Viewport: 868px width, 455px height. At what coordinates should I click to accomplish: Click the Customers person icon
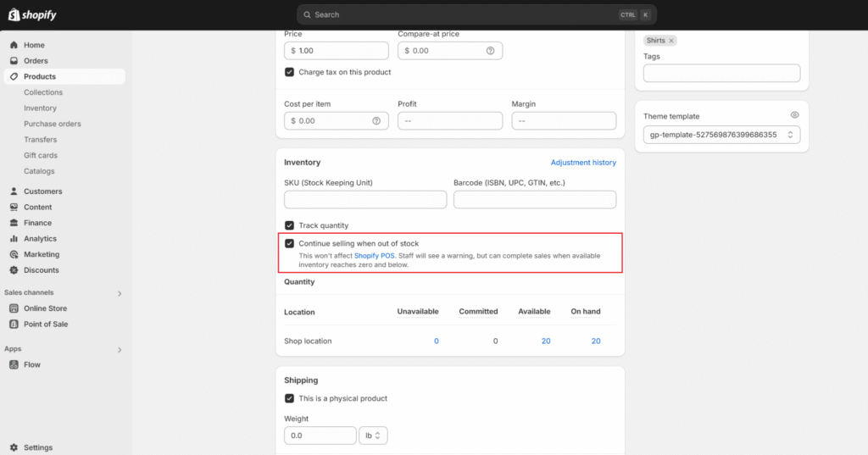pos(14,191)
